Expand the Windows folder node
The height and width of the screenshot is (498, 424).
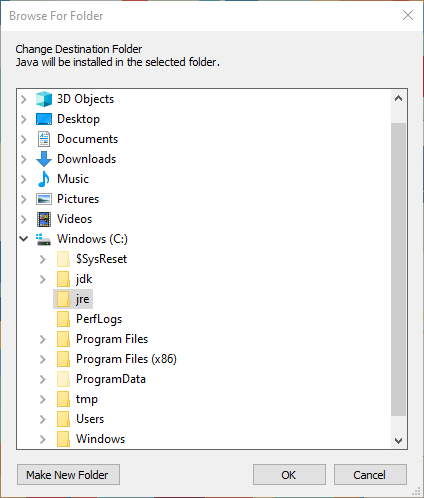click(43, 439)
